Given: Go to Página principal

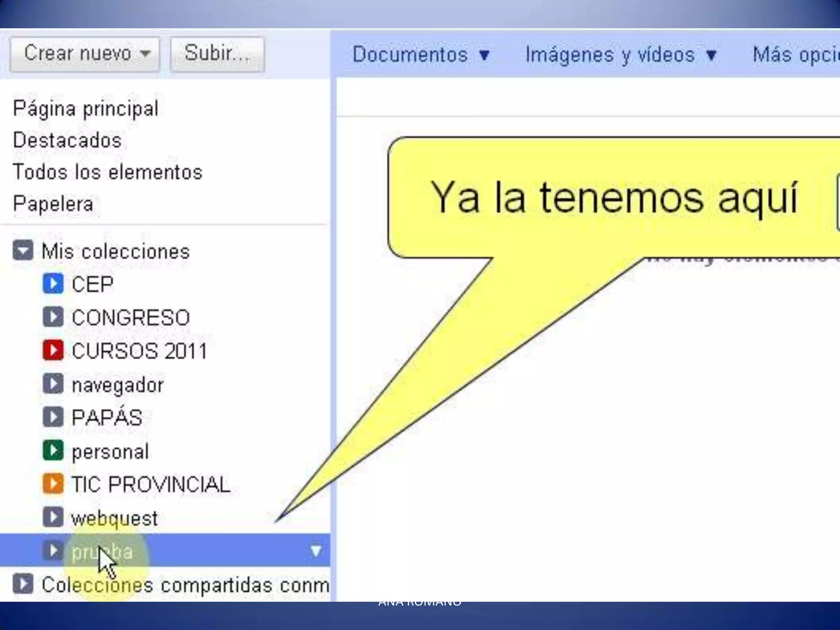Looking at the screenshot, I should coord(85,109).
